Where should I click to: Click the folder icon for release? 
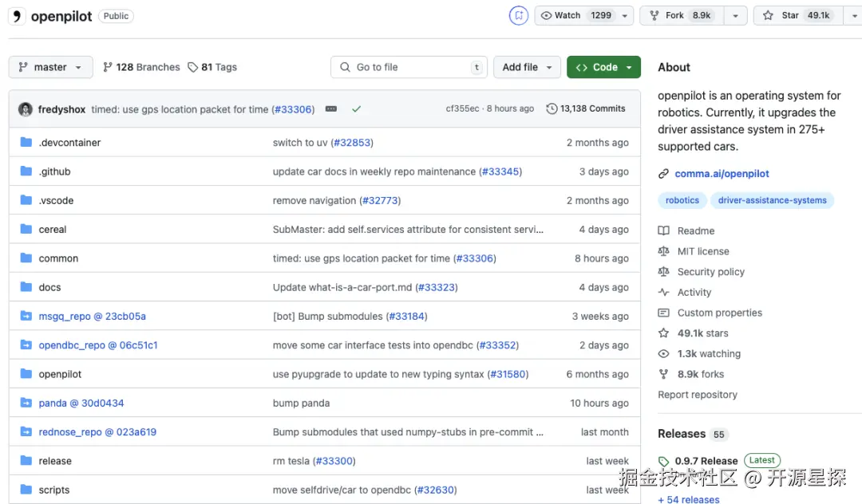[x=26, y=460]
